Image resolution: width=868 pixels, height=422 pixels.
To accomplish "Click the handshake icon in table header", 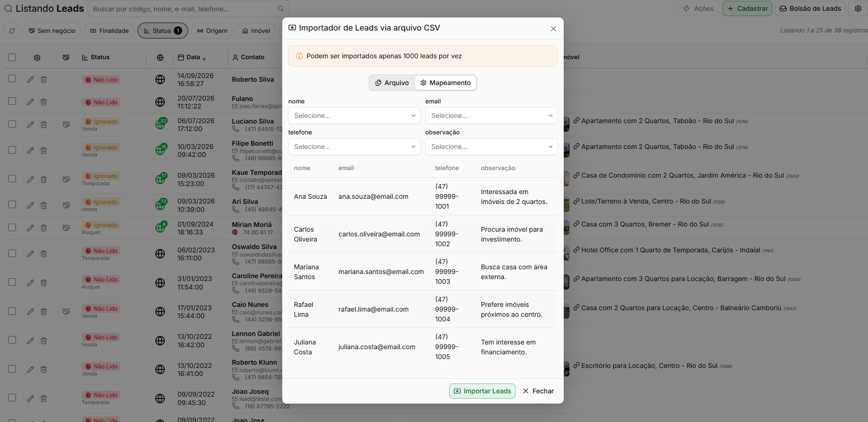I will (x=66, y=57).
